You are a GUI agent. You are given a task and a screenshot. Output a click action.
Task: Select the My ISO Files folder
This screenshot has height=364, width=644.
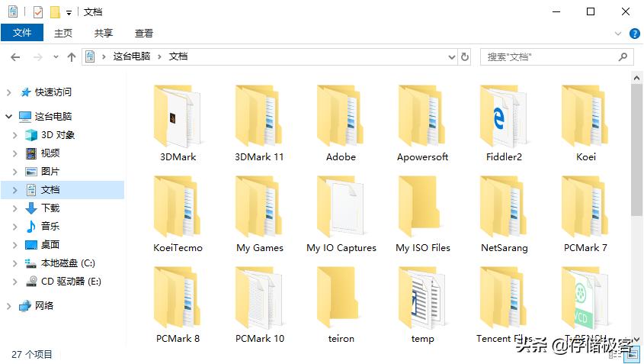tap(423, 214)
